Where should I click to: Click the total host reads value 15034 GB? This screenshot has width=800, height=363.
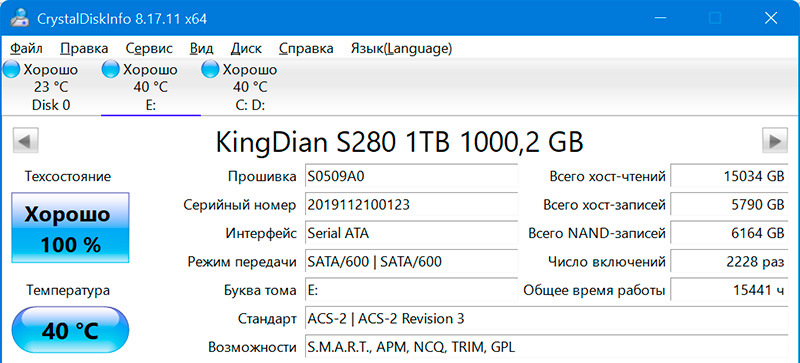click(x=729, y=177)
